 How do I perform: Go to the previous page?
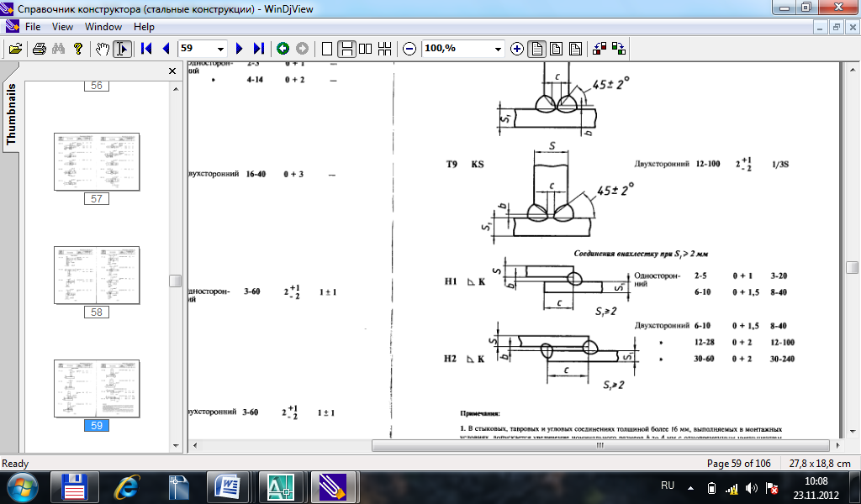166,49
